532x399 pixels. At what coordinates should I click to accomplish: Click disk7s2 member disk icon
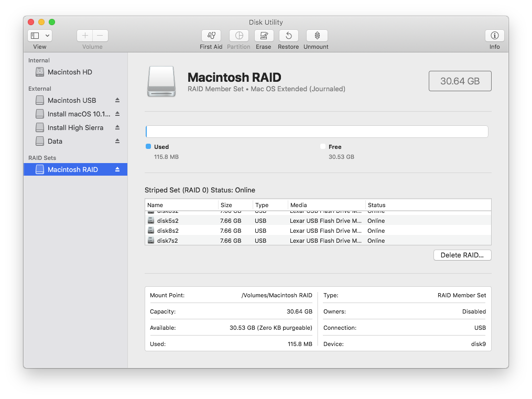pos(151,240)
